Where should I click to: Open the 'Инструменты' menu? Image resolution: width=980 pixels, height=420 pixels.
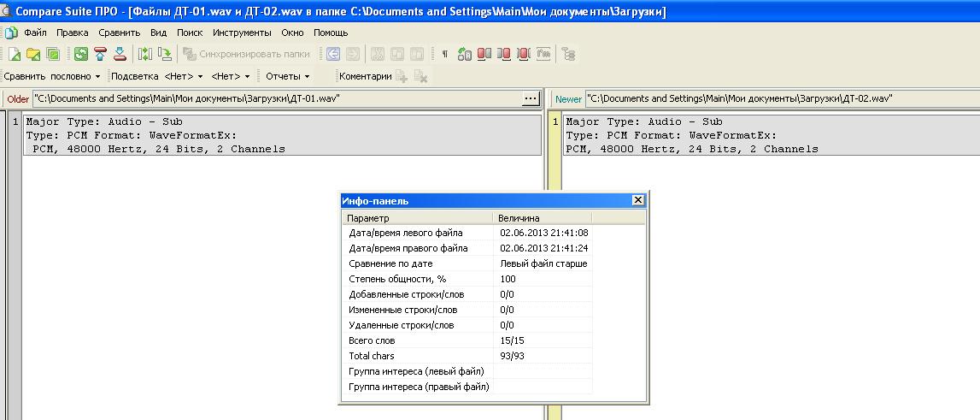[x=243, y=33]
